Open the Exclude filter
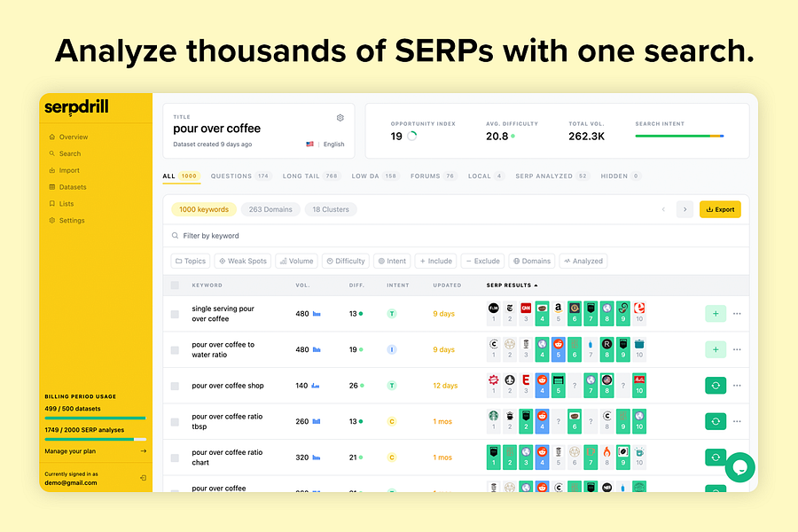798x532 pixels. pyautogui.click(x=482, y=262)
